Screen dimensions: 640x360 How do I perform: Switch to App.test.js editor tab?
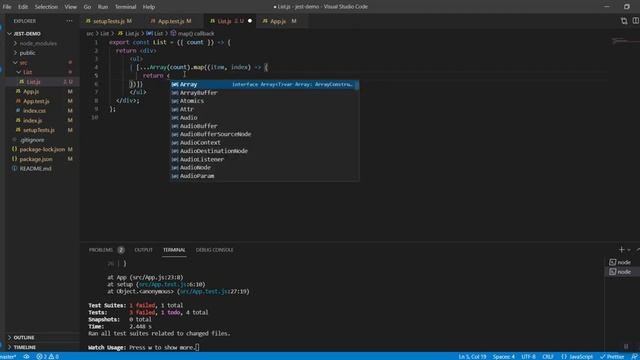171,21
